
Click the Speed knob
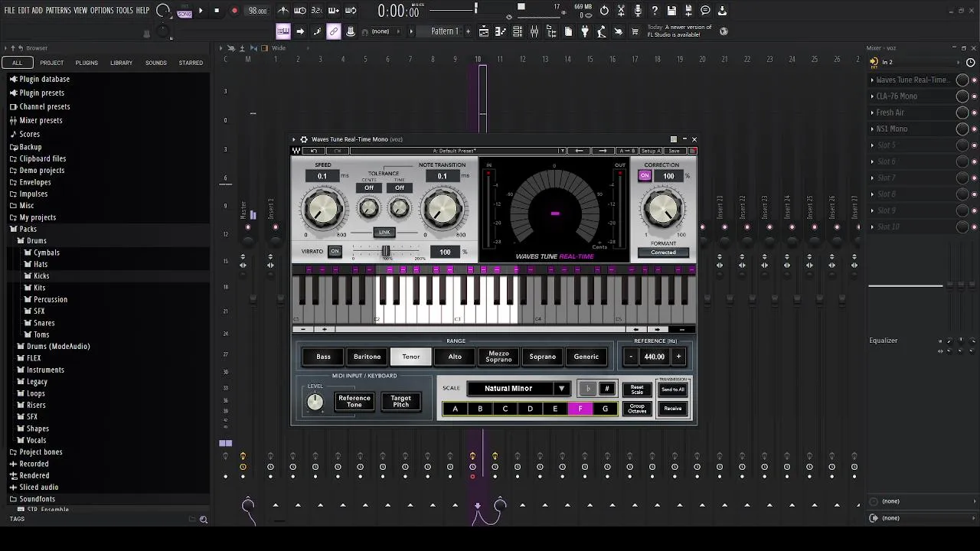point(322,209)
